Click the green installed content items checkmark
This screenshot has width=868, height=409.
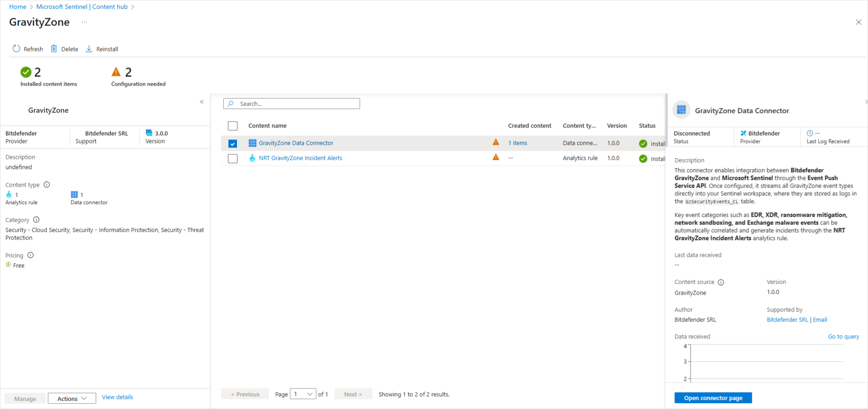click(26, 72)
